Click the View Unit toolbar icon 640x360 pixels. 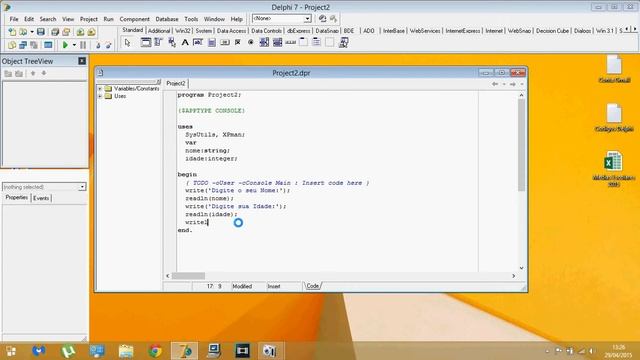(12, 45)
